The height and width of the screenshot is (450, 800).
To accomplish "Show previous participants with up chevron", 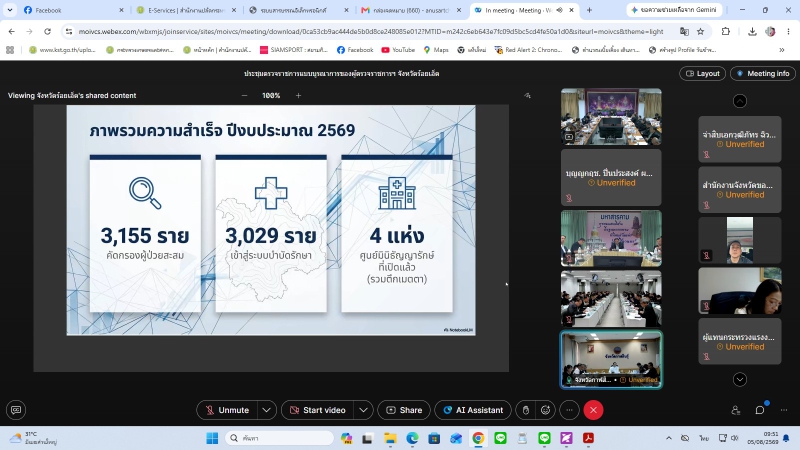I will click(740, 101).
